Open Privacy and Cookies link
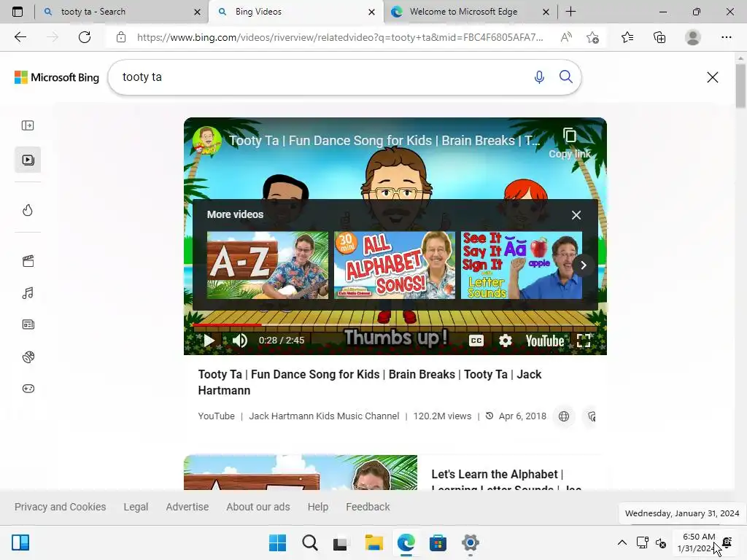747x560 pixels. pos(60,507)
